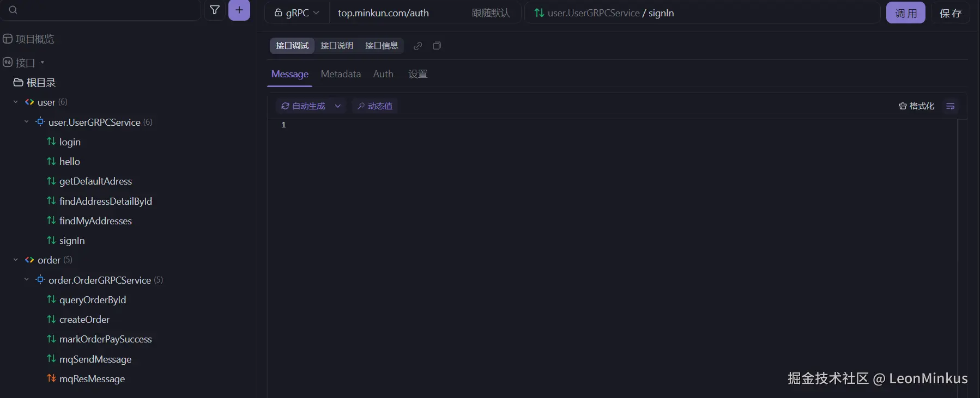Collapse the order proto tree node
This screenshot has width=980, height=398.
16,260
